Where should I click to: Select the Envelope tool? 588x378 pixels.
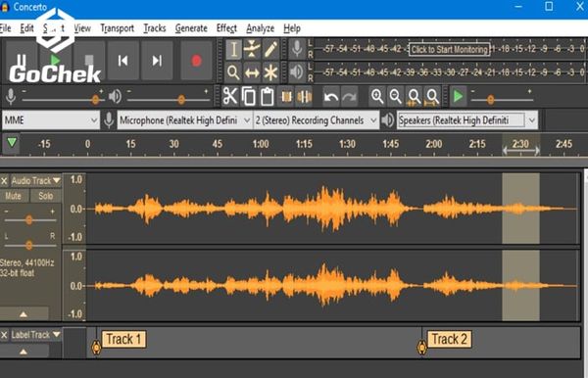click(x=252, y=49)
